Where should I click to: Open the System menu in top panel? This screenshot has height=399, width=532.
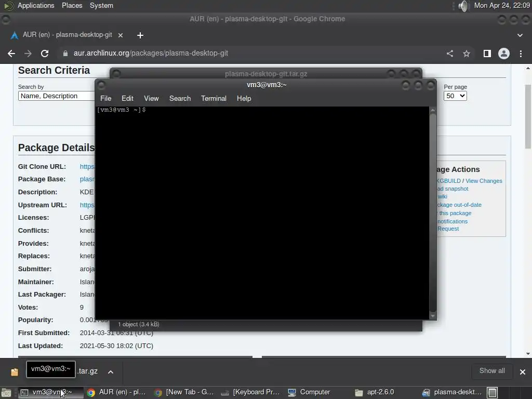101,5
